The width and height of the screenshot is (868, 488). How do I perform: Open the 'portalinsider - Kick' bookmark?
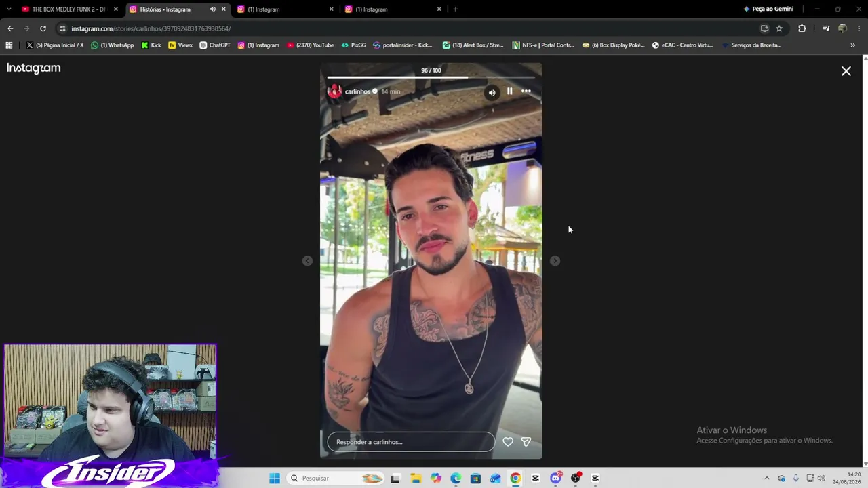(x=403, y=45)
